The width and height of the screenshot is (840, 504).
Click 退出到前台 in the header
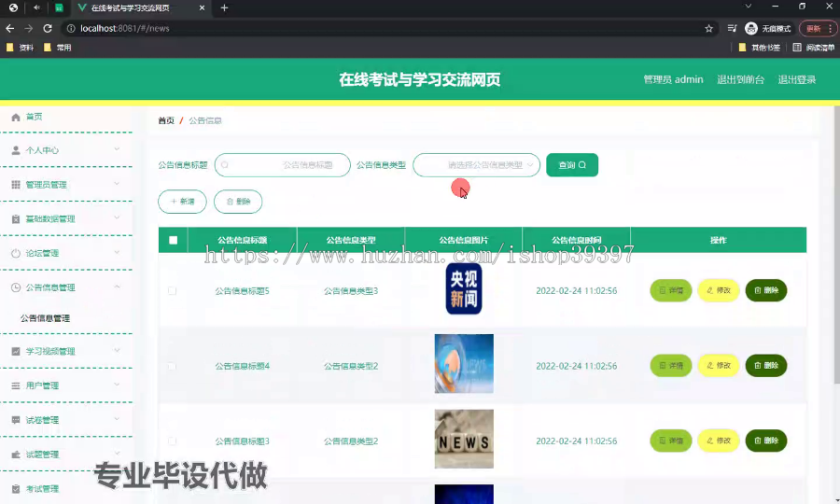coord(740,79)
